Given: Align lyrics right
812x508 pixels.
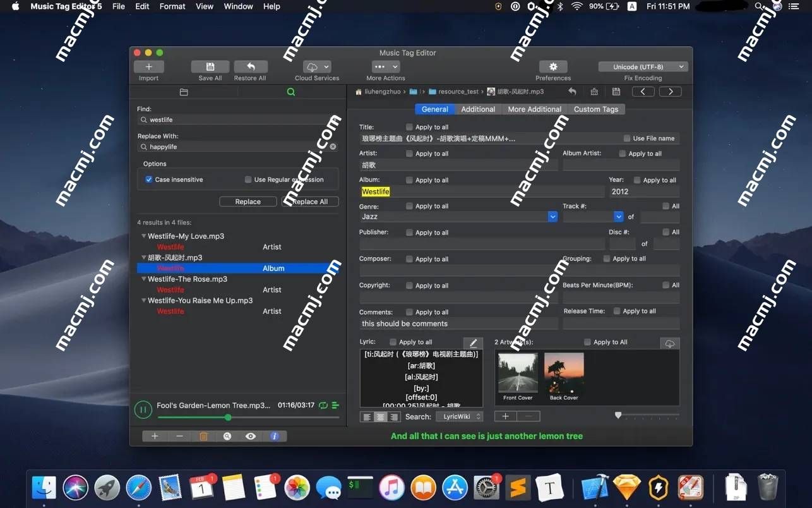Looking at the screenshot, I should point(394,417).
